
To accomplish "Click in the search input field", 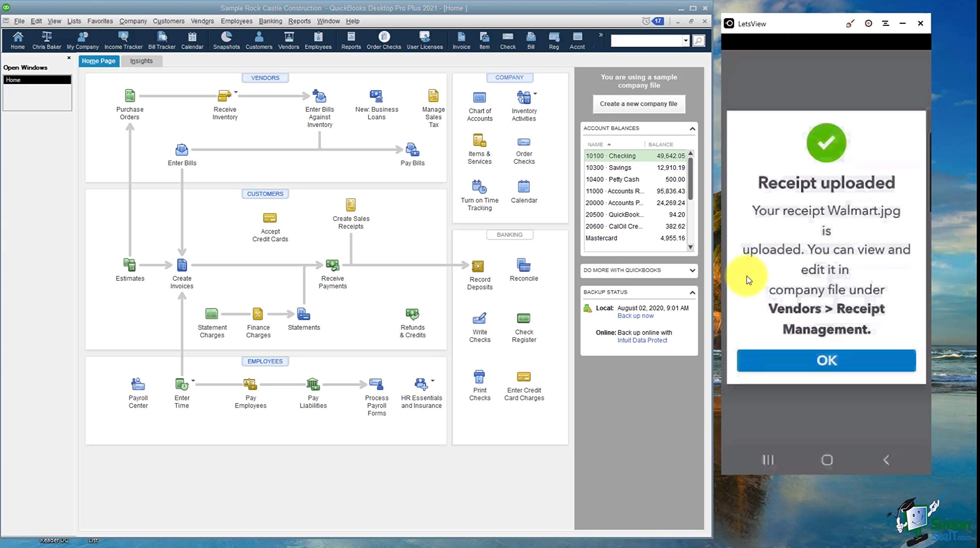I will (x=646, y=41).
